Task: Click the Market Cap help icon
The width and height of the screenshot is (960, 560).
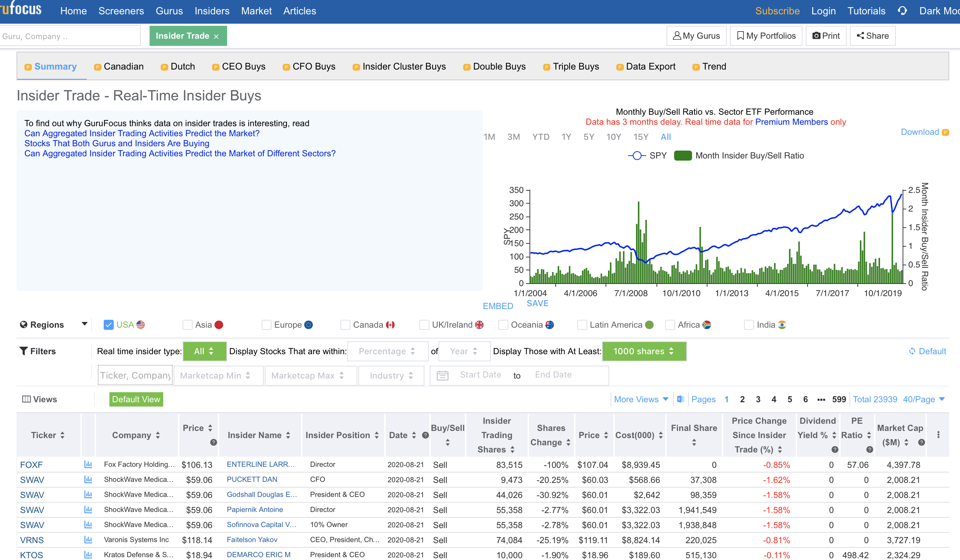Action: tap(922, 442)
